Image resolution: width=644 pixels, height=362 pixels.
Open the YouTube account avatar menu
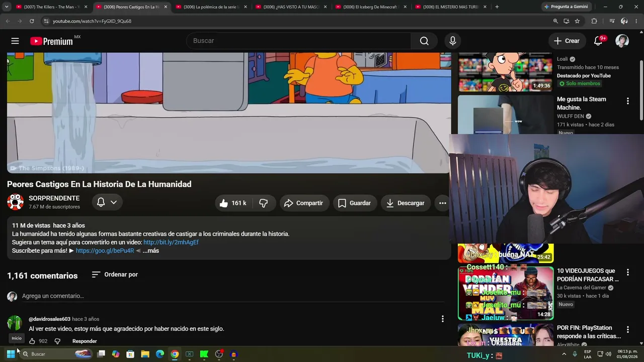(622, 41)
